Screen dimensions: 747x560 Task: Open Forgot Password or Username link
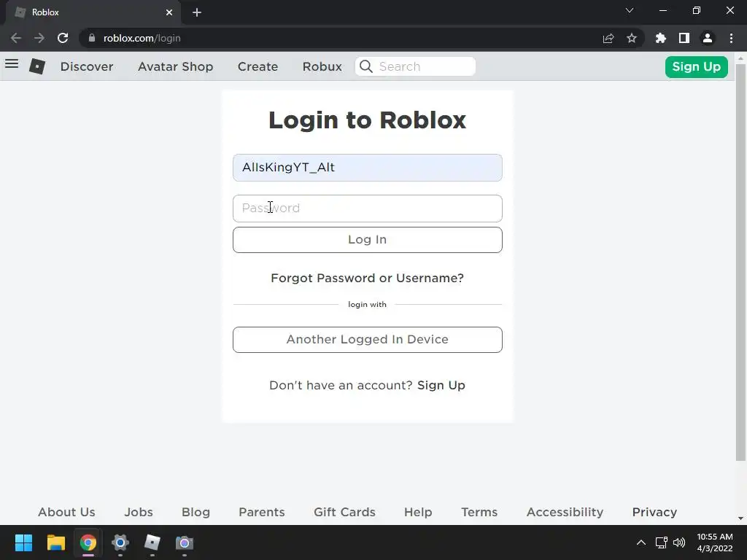coord(368,278)
